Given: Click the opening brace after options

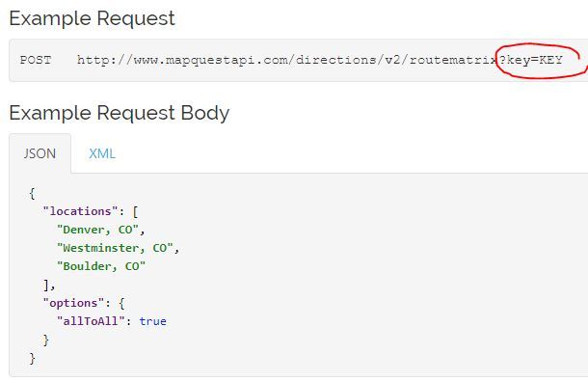Looking at the screenshot, I should (x=121, y=303).
